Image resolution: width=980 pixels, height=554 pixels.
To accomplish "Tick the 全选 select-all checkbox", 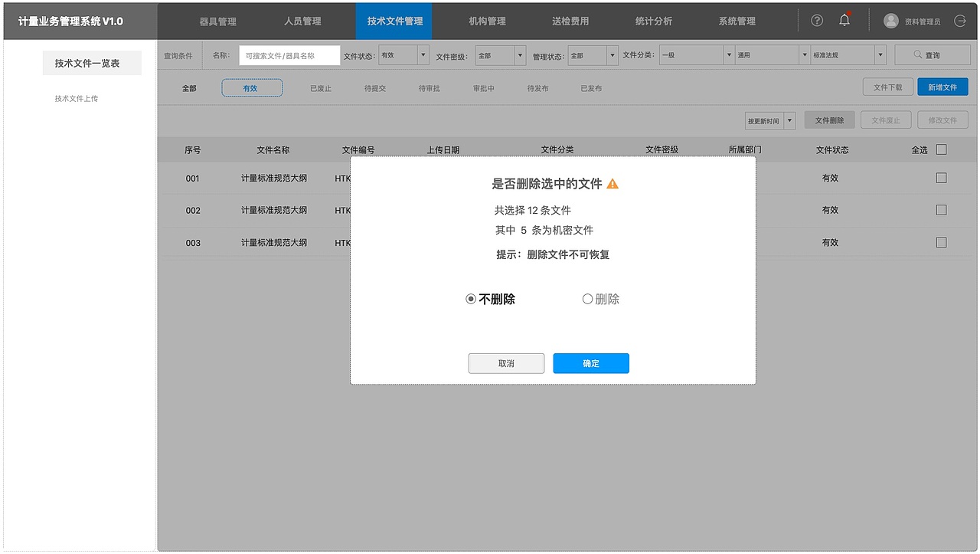I will [942, 149].
